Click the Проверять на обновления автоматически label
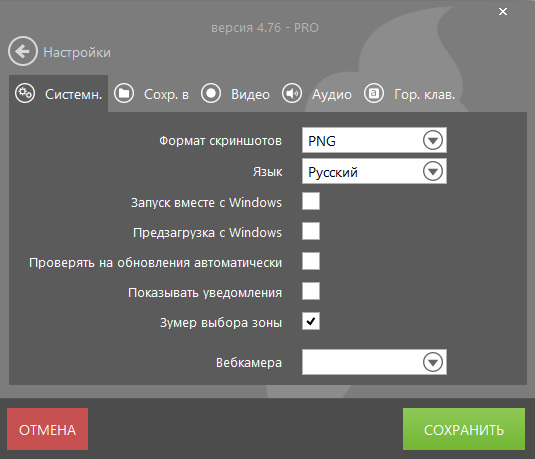535x459 pixels. [156, 262]
